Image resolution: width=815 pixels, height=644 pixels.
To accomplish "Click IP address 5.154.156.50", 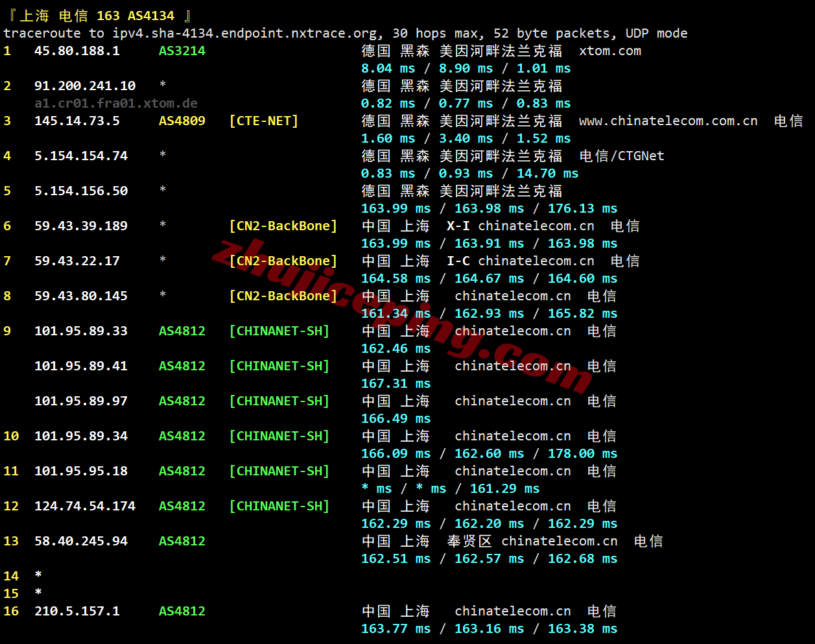I will tap(81, 191).
